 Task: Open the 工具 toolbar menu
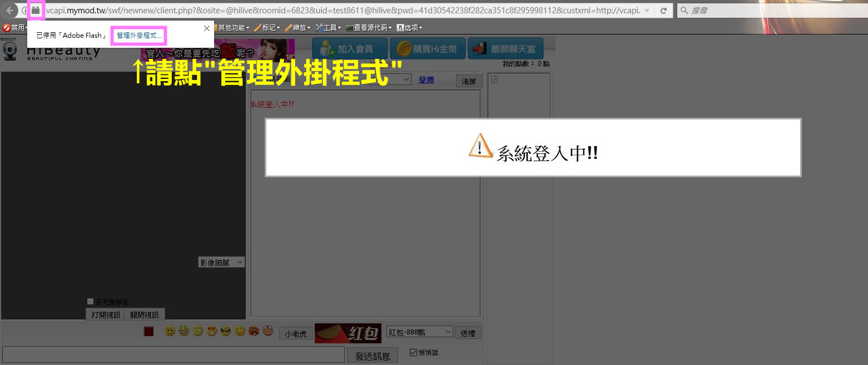coord(329,27)
